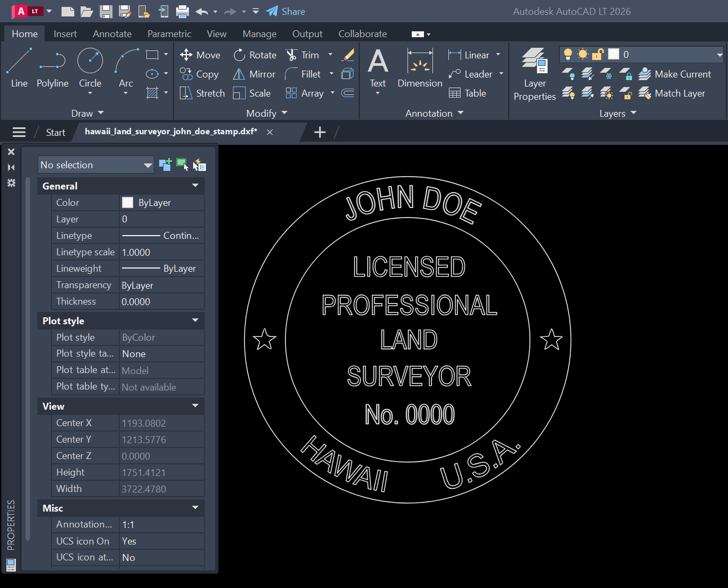Collapse the Plot style section

195,321
